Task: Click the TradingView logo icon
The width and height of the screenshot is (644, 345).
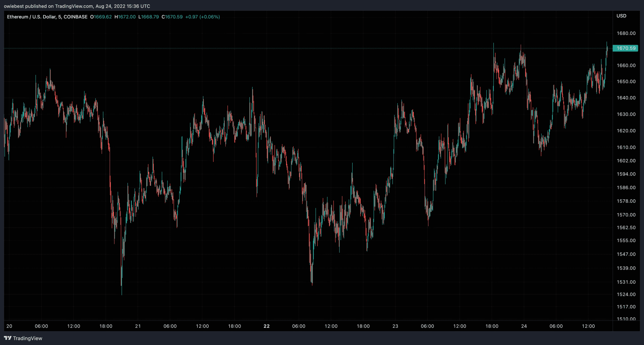Action: pos(8,338)
